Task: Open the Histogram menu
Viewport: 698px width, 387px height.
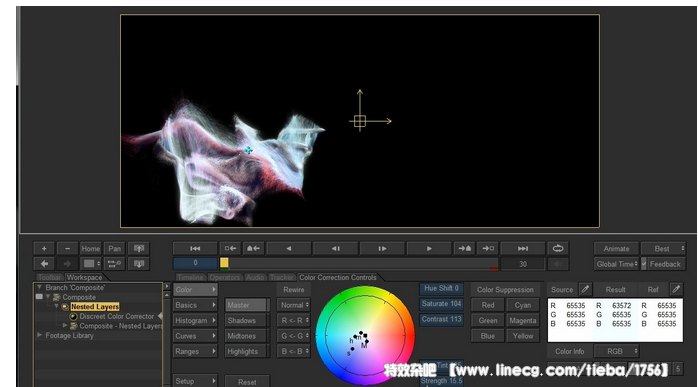Action: tap(195, 320)
